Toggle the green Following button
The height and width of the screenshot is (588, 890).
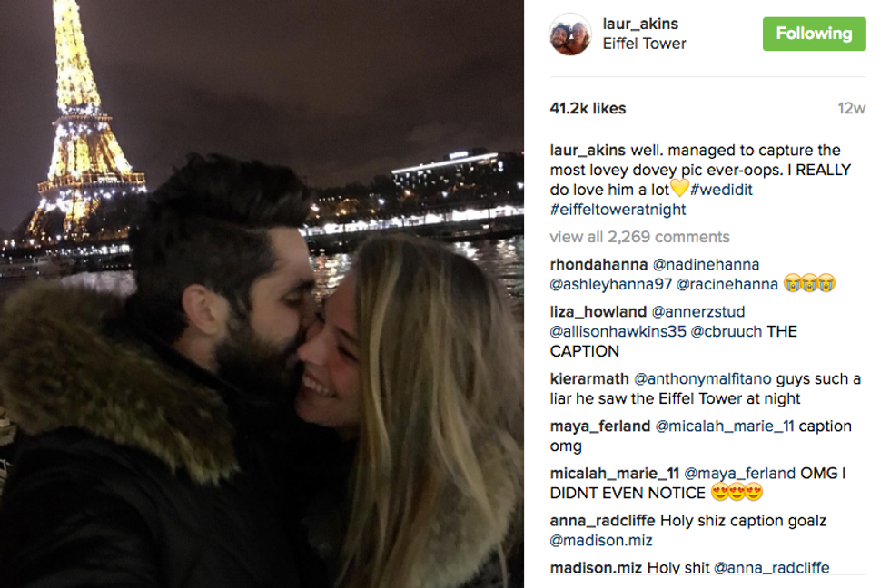[814, 34]
